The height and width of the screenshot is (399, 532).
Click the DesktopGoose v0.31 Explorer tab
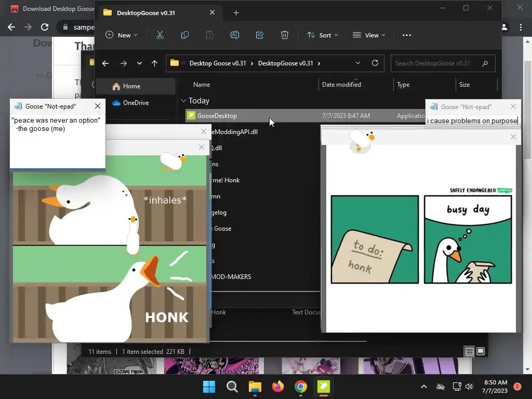pyautogui.click(x=159, y=13)
